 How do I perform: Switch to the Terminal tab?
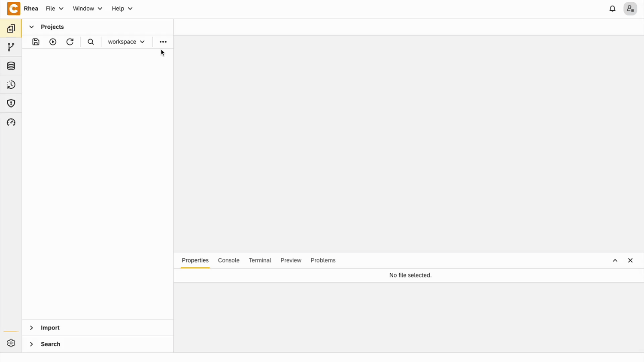pos(260,260)
